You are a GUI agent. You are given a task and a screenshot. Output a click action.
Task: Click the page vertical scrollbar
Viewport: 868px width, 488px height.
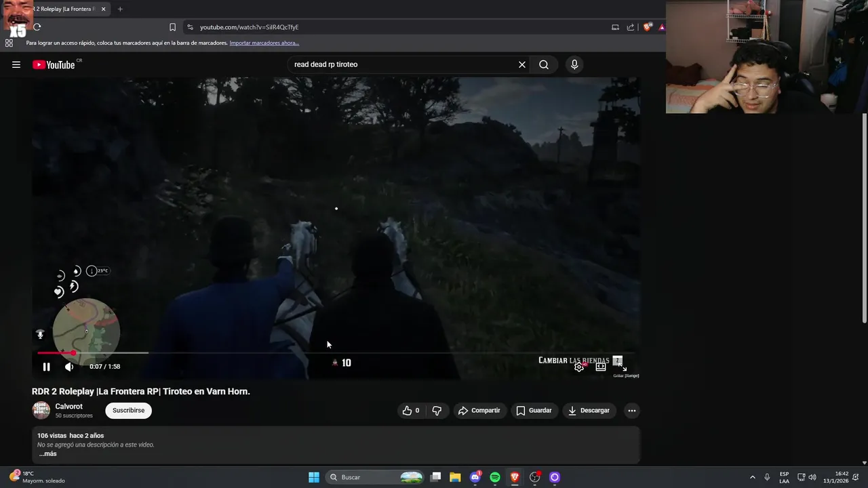pos(864,217)
